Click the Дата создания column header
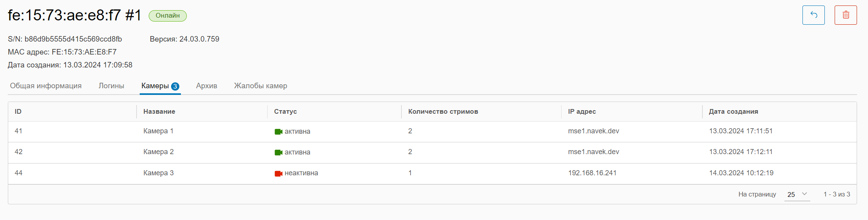The height and width of the screenshot is (220, 868). pyautogui.click(x=733, y=112)
